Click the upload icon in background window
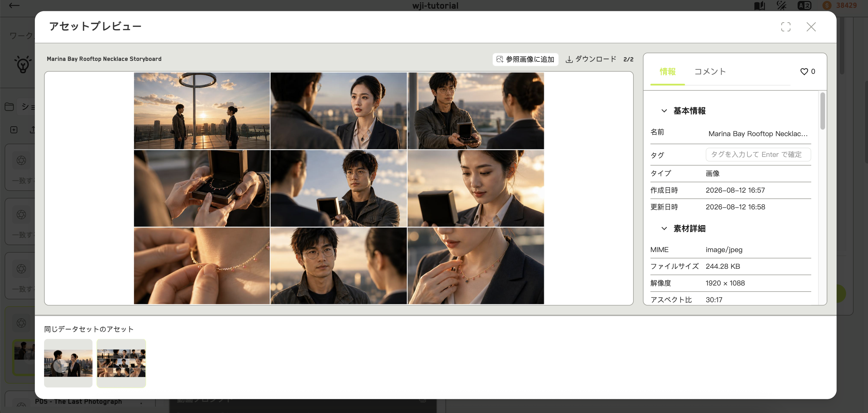This screenshot has height=413, width=868. pyautogui.click(x=32, y=130)
